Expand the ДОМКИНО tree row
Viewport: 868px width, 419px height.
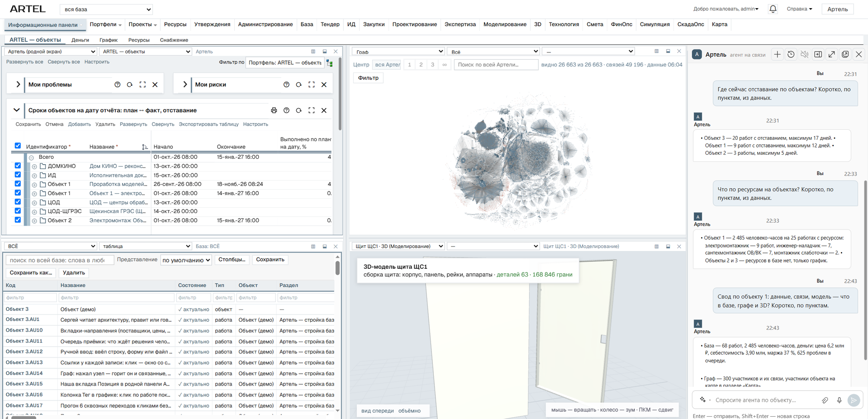(34, 167)
